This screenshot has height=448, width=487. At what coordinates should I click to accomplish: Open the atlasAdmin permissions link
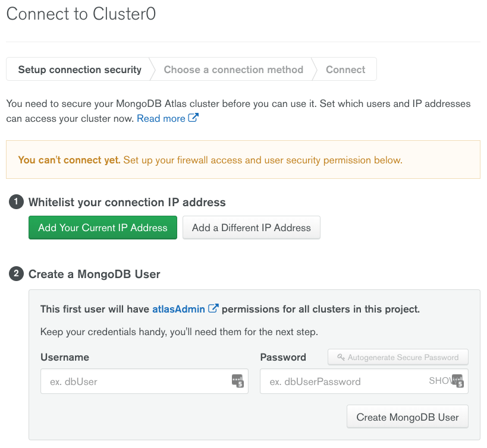coord(178,309)
